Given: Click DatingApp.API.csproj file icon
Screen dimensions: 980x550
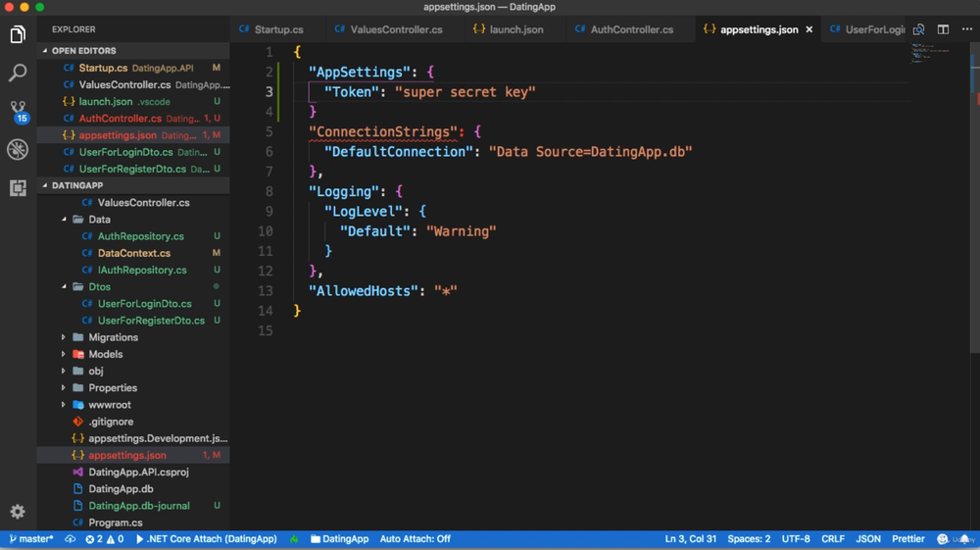Looking at the screenshot, I should tap(78, 472).
